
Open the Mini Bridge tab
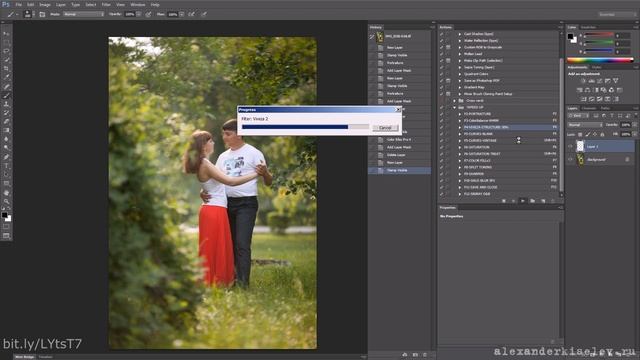point(25,357)
